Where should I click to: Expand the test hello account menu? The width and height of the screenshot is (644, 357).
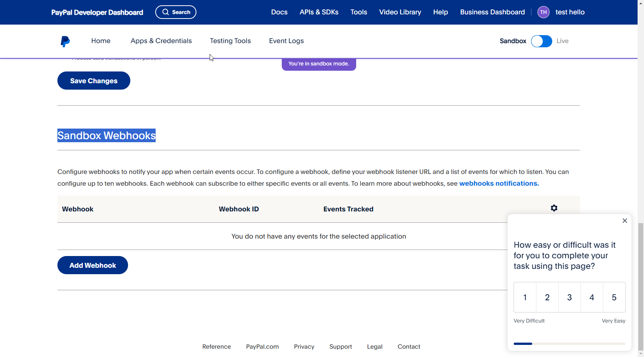(570, 12)
